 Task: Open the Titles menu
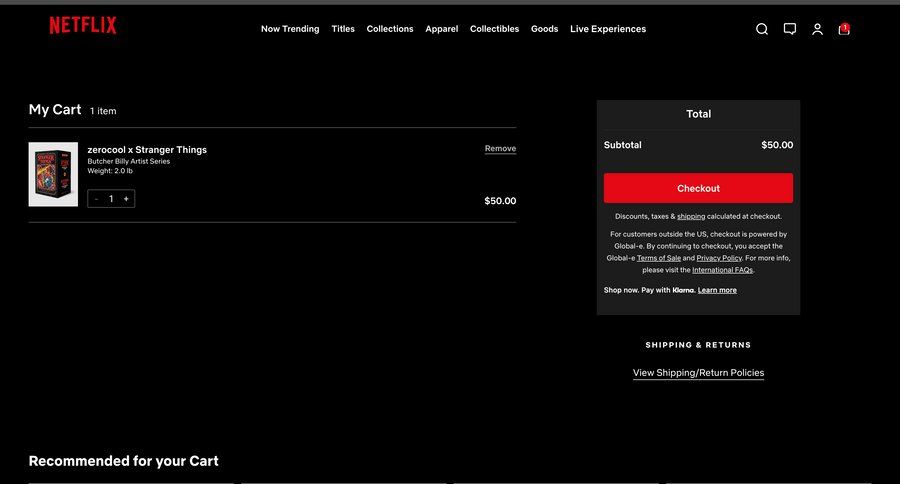(x=343, y=29)
